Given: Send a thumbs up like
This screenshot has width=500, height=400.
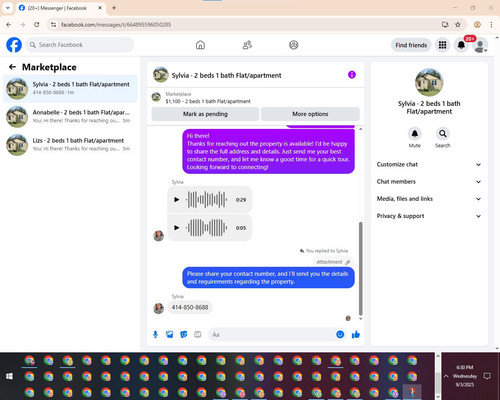Looking at the screenshot, I should point(356,334).
